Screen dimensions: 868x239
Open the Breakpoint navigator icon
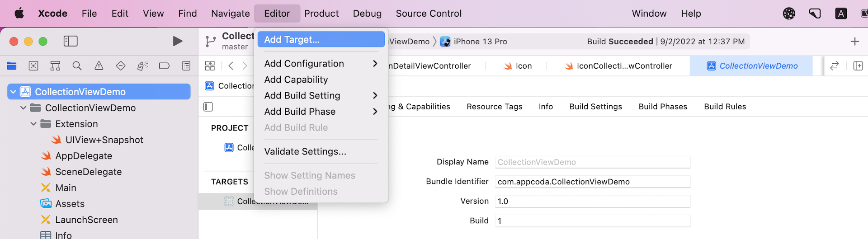tap(164, 66)
